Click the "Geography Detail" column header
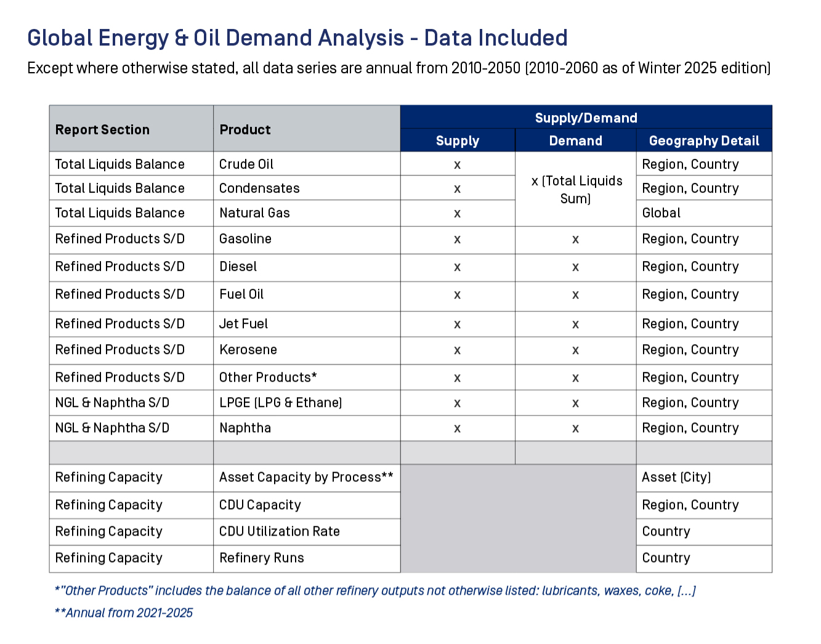This screenshot has width=821, height=644. pos(703,141)
